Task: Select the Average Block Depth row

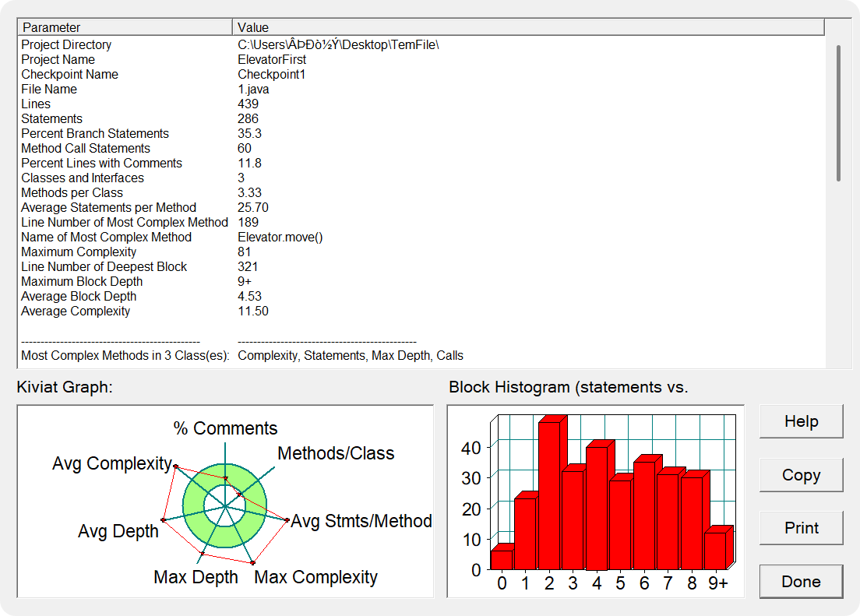Action: click(x=421, y=296)
